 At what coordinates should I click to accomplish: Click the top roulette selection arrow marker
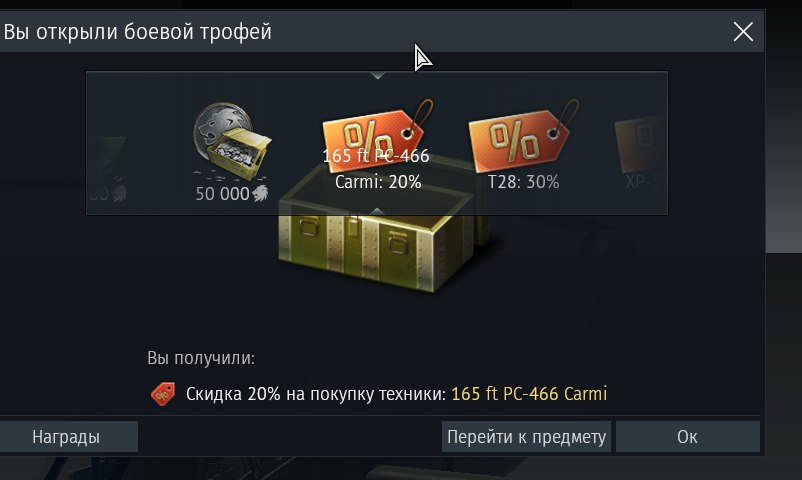377,75
